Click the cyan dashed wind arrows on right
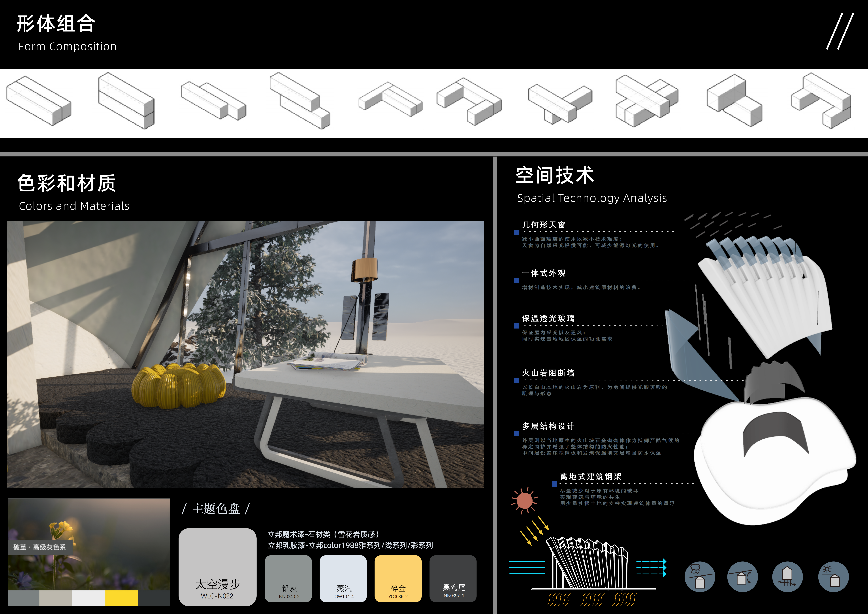 [651, 568]
